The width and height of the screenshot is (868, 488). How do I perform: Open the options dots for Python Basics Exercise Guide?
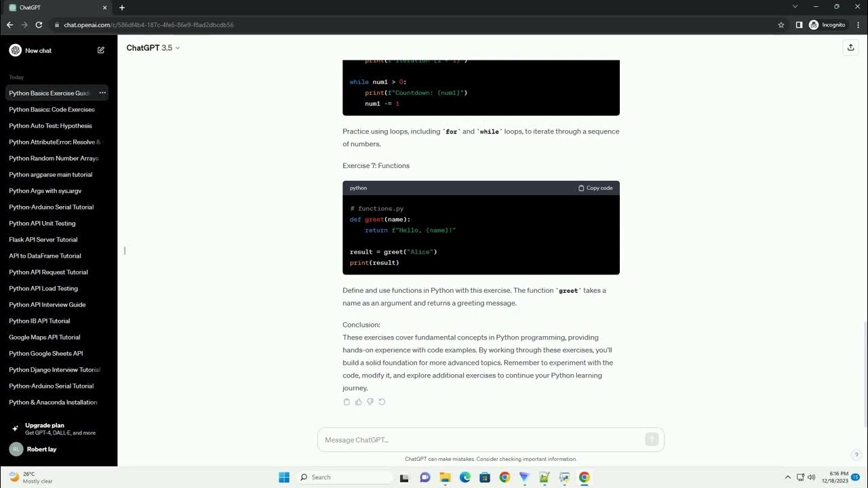(102, 93)
